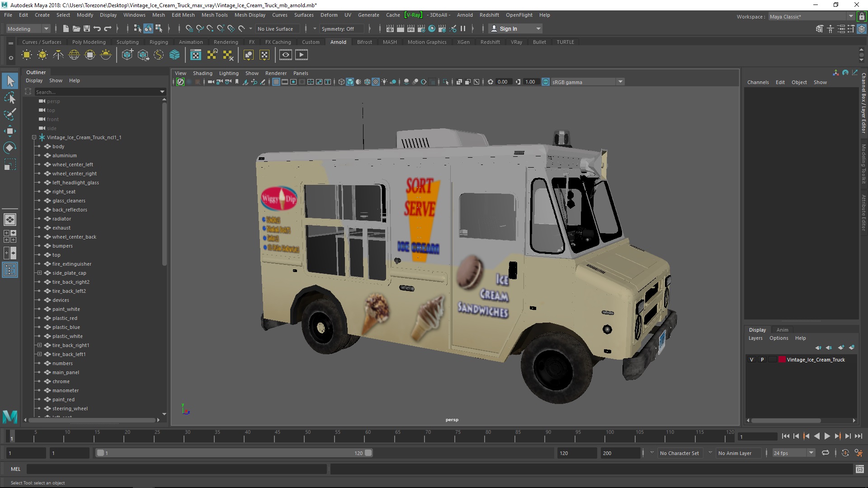Toggle Auto Keyframe button near timeline
This screenshot has width=868, height=488.
pos(845,453)
